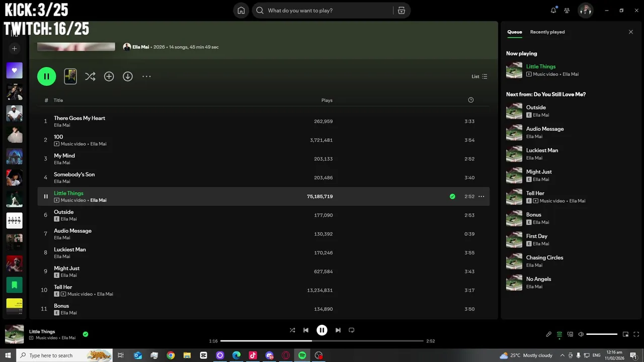Screen dimensions: 644x362
Task: Select Bonus in the track list
Action: click(x=264, y=309)
